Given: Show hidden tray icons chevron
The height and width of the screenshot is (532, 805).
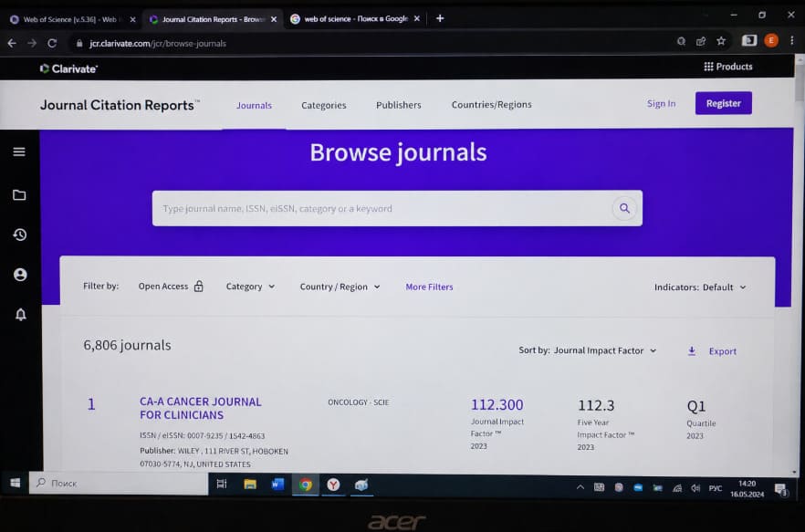Looking at the screenshot, I should point(580,486).
